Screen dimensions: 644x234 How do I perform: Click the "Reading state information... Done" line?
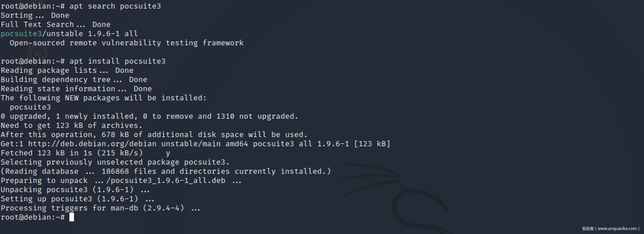[x=76, y=89]
